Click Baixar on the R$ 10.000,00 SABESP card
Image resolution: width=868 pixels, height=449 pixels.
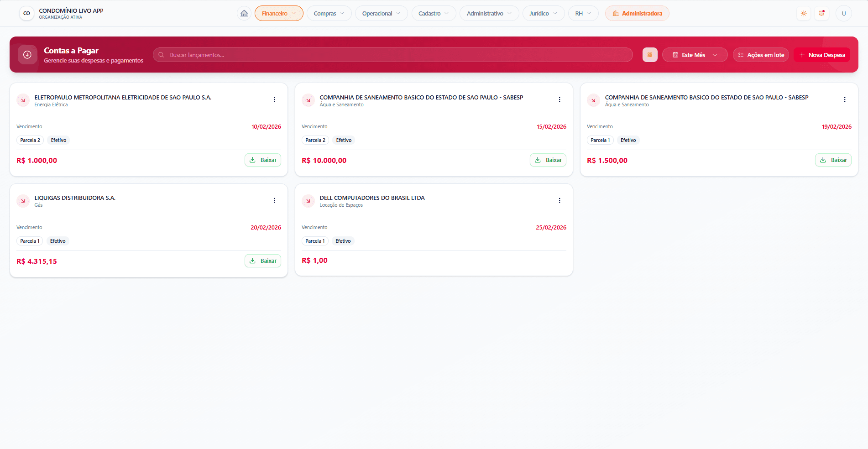click(548, 160)
